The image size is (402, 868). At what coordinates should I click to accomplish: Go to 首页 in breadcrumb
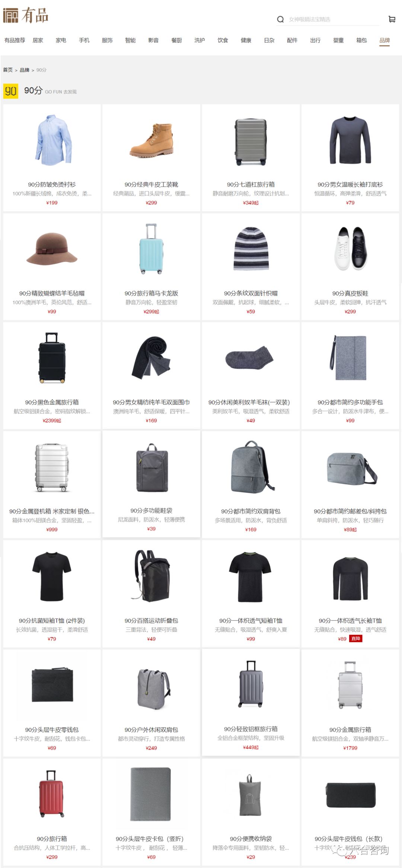[x=8, y=70]
